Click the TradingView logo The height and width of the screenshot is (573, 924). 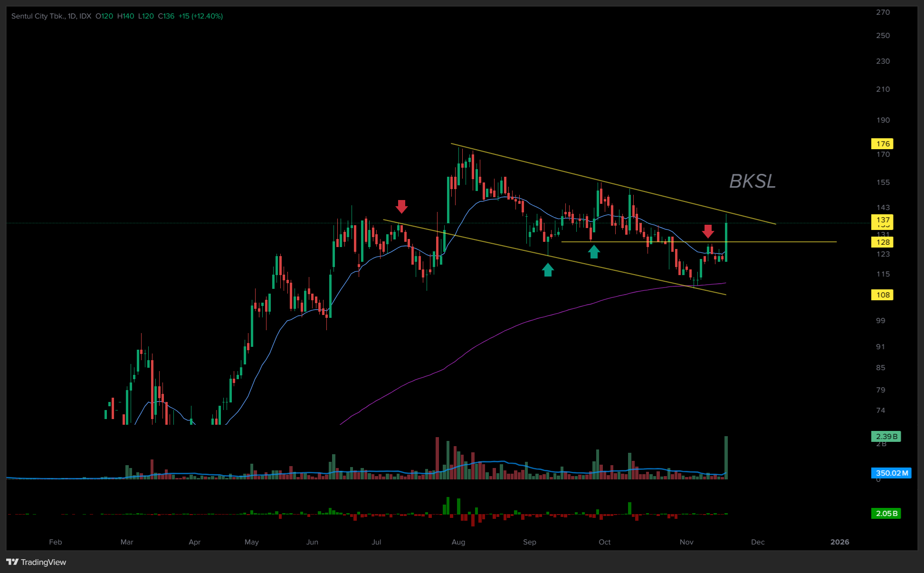tap(36, 562)
